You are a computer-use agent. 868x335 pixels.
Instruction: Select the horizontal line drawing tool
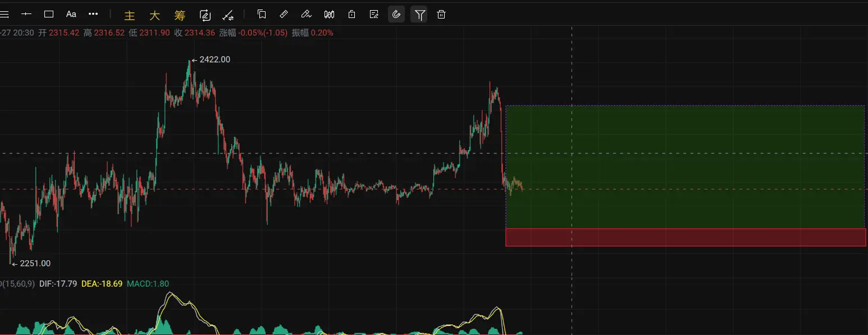pos(26,14)
